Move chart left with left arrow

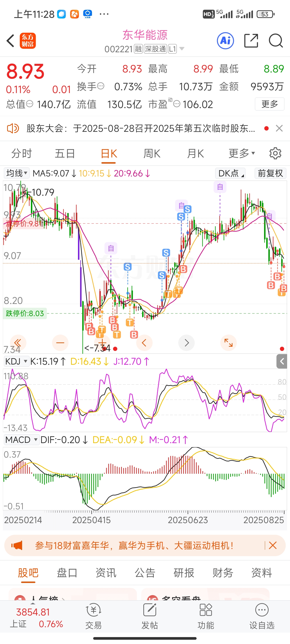pyautogui.click(x=144, y=343)
